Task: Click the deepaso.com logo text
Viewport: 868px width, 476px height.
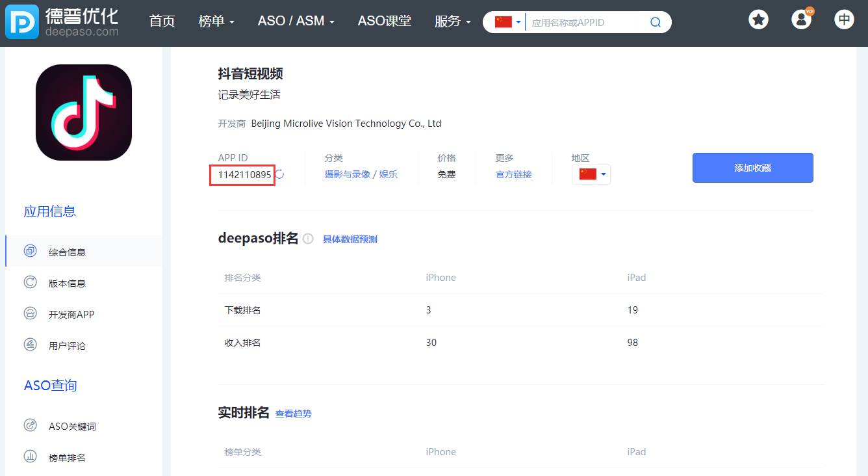Action: 82,31
